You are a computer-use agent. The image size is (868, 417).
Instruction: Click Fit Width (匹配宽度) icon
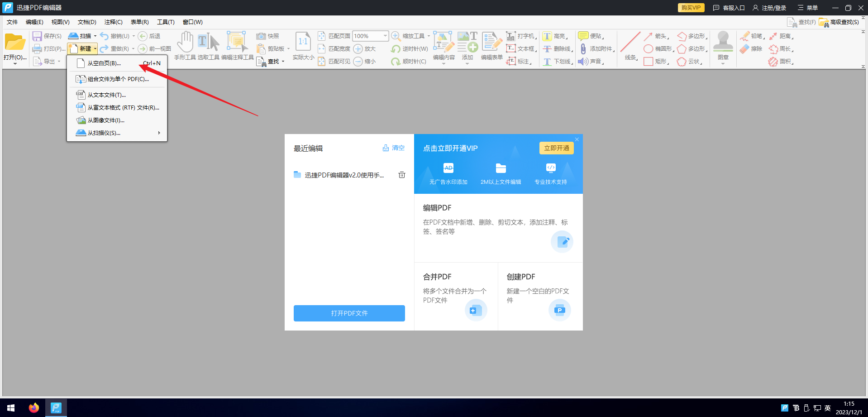pyautogui.click(x=321, y=49)
